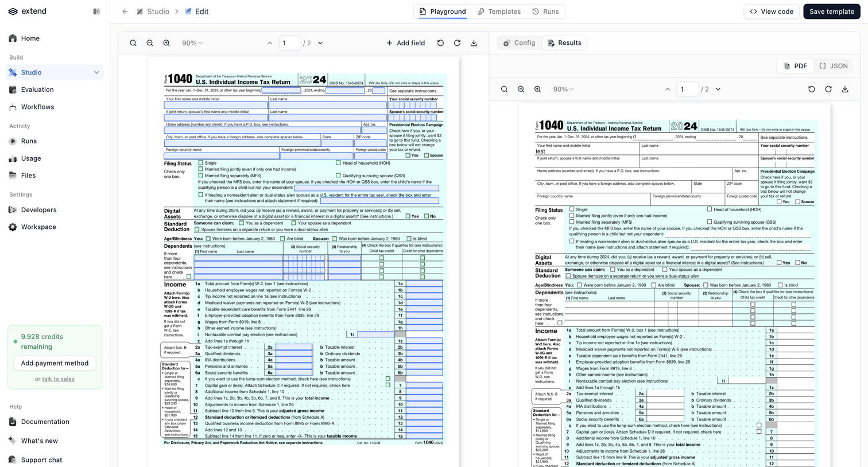Click the View code button

(x=772, y=11)
